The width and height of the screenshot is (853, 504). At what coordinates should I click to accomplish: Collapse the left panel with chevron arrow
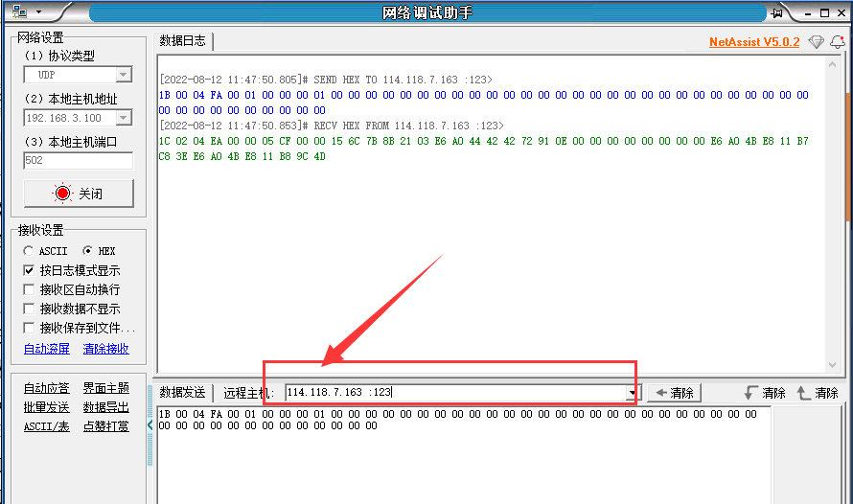pos(150,424)
